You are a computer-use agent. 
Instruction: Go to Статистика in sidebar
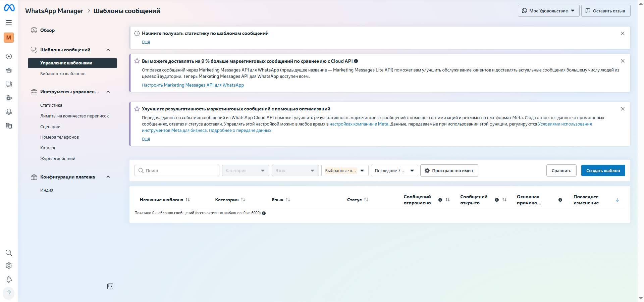[51, 105]
